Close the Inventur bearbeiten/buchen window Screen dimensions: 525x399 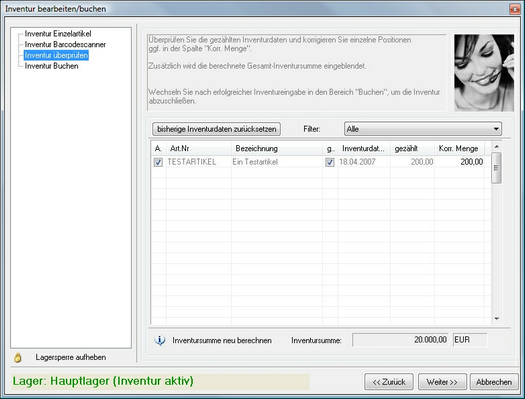(x=514, y=9)
